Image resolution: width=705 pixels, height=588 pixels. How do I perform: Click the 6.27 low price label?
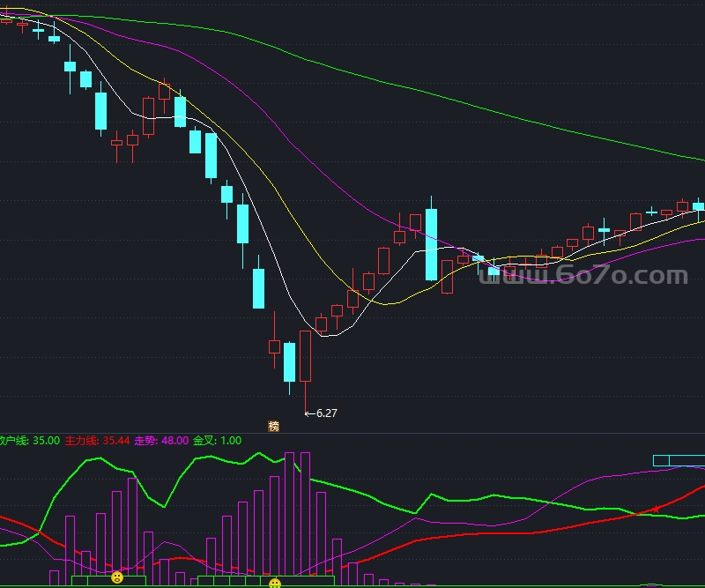pos(326,413)
